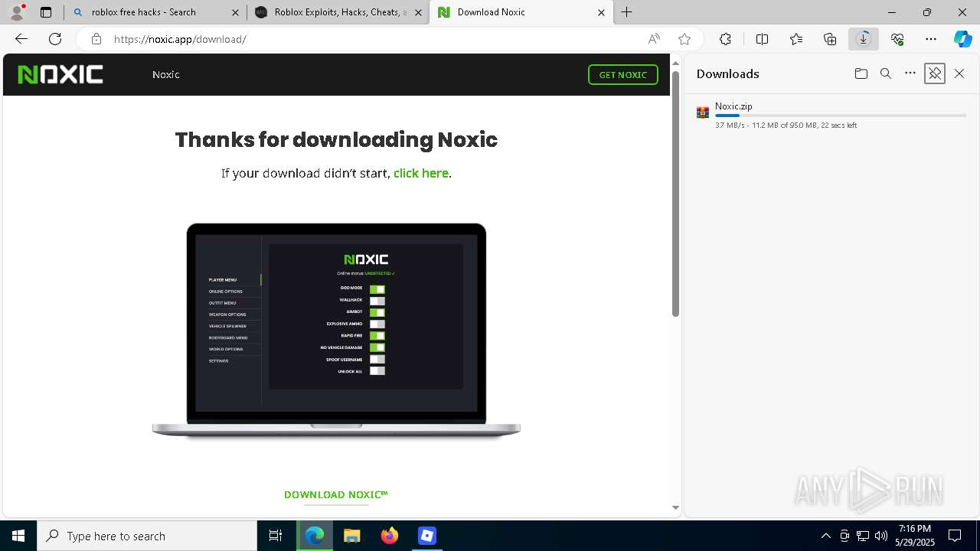Launch the Copilot sidebar
The height and width of the screenshot is (551, 980).
[962, 39]
